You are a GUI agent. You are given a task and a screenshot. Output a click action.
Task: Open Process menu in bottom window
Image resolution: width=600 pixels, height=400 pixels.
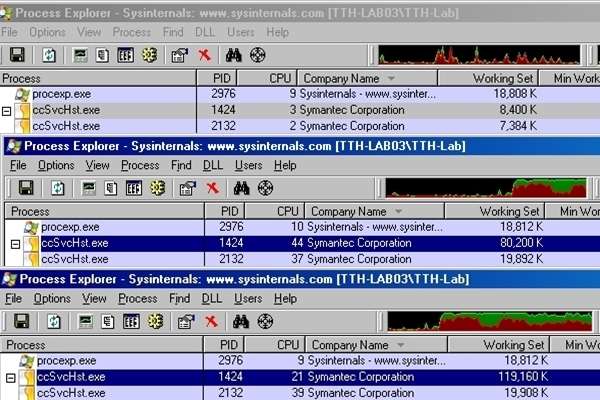tap(138, 299)
